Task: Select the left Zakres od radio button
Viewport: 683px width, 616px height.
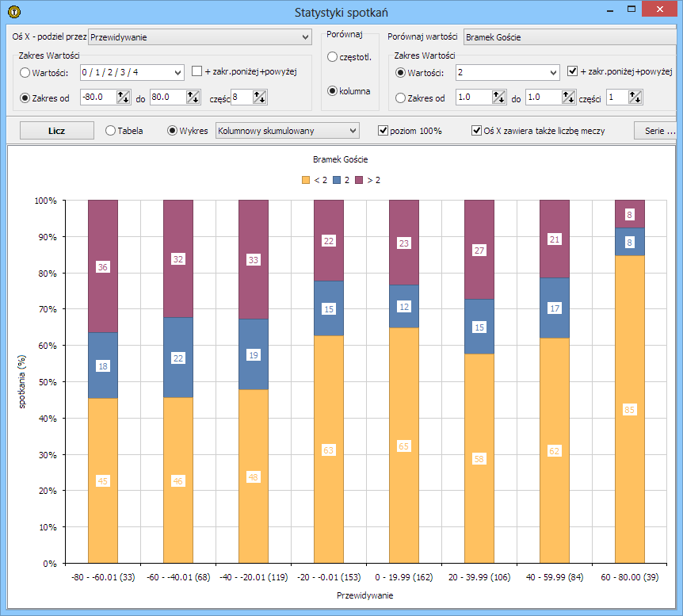Action: pos(25,98)
